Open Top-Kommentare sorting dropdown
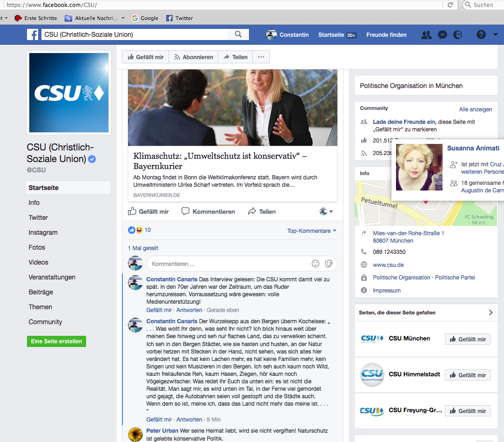This screenshot has width=504, height=442. pos(311,231)
